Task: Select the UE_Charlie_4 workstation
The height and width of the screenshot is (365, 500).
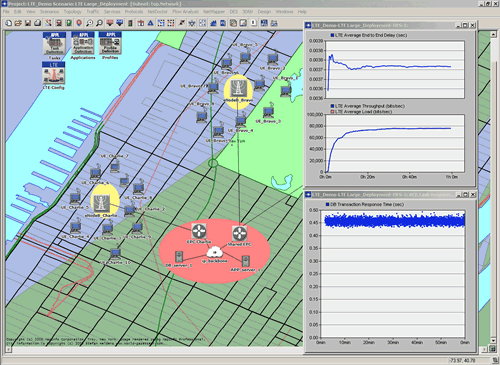Action: (x=76, y=227)
